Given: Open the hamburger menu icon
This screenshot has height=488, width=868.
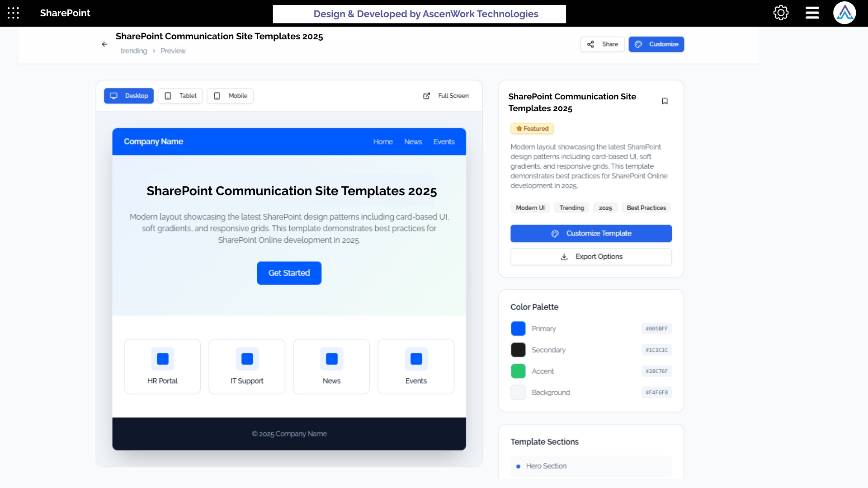Looking at the screenshot, I should (x=812, y=13).
